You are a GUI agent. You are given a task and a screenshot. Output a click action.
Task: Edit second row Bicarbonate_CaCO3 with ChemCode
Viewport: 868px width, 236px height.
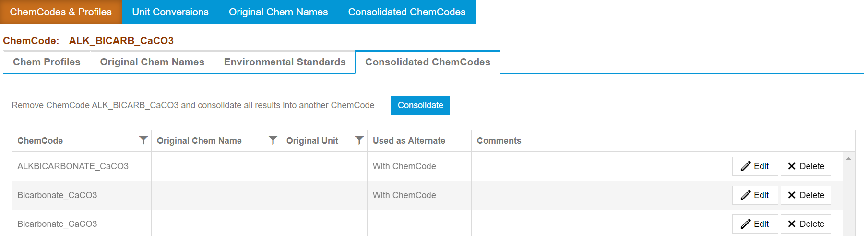click(755, 195)
